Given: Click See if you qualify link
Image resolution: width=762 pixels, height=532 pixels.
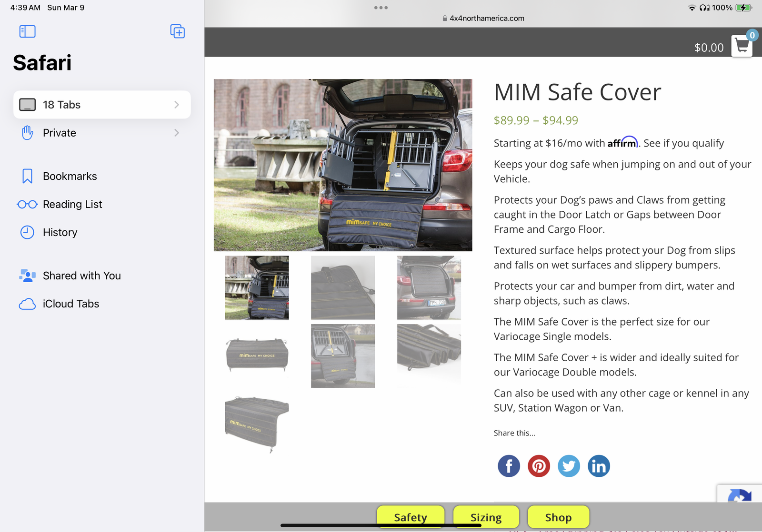Looking at the screenshot, I should 683,143.
